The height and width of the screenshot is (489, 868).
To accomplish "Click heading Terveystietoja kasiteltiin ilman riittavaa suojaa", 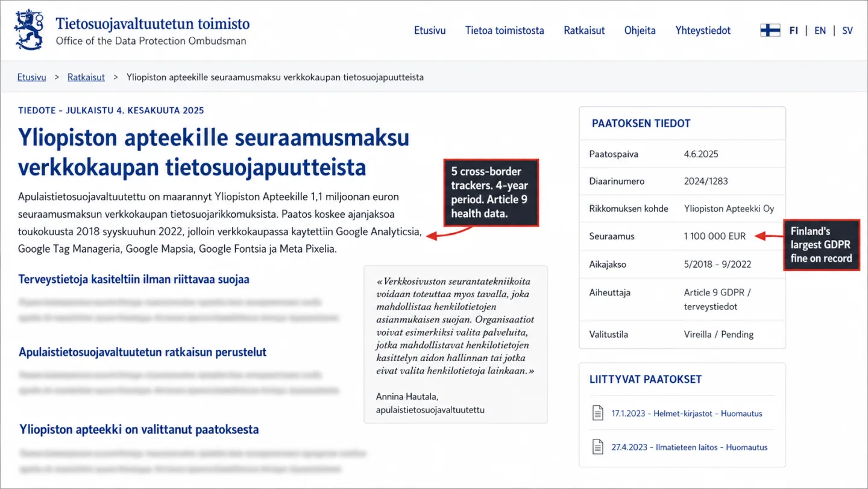I will coord(133,279).
